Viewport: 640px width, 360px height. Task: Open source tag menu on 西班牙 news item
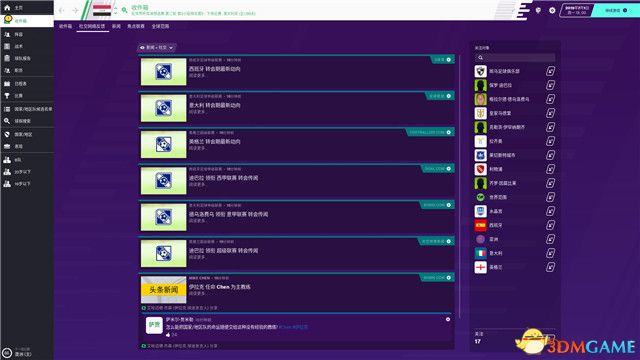point(442,60)
